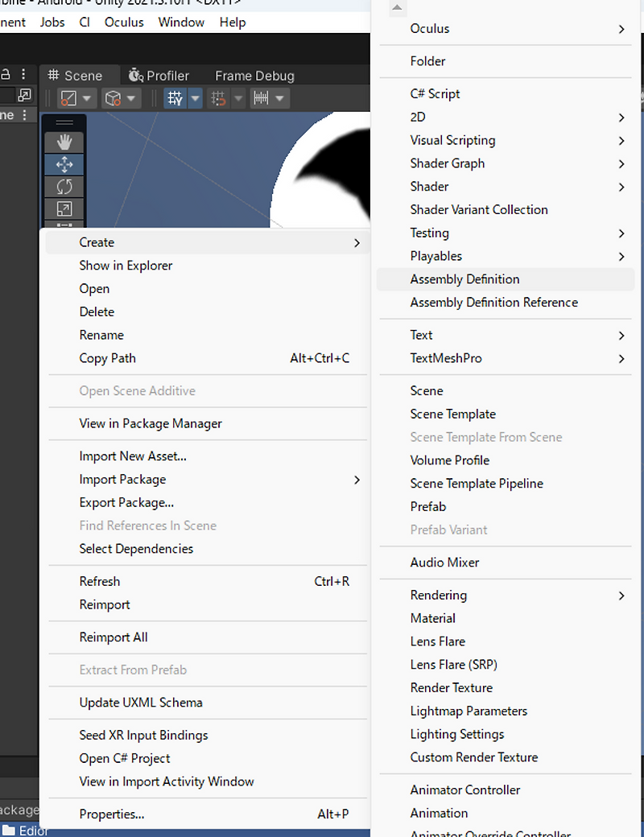The image size is (644, 837).
Task: Create a Scene Template
Action: [506, 414]
